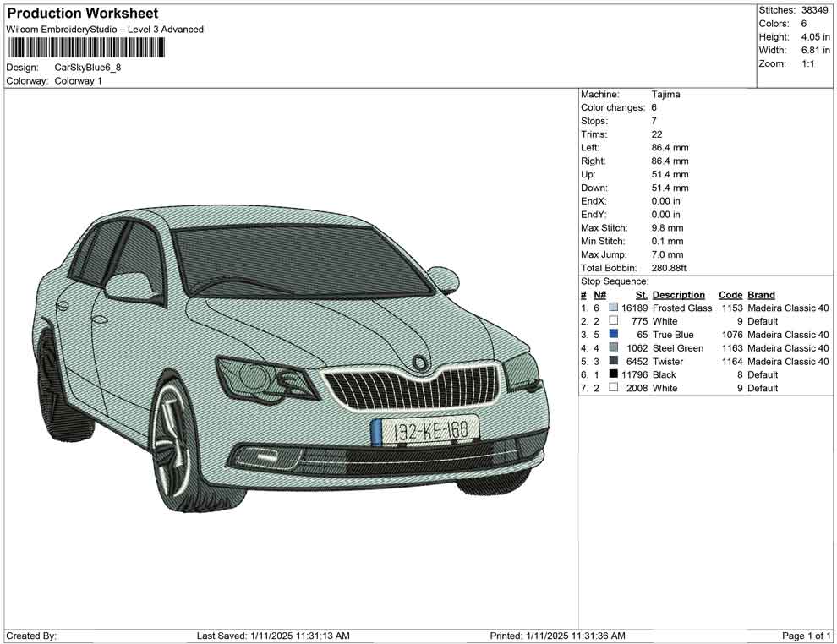This screenshot has height=644, width=837.
Task: Click the car's front wheel rim
Action: pos(175,442)
